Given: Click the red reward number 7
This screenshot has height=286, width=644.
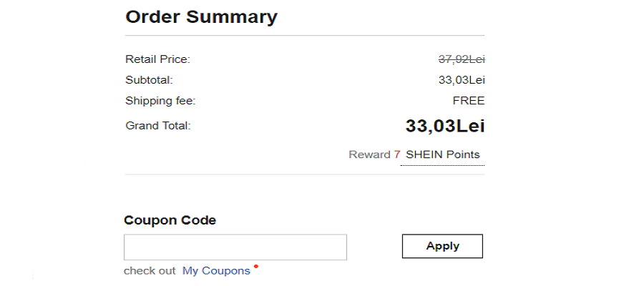Looking at the screenshot, I should click(397, 154).
